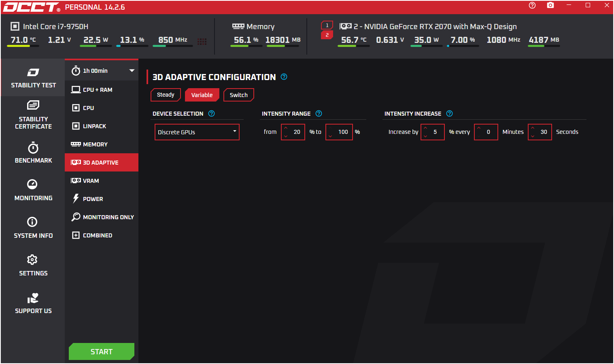Click the NVIDIA GPU card icon in header
This screenshot has width=614, height=364.
point(346,26)
